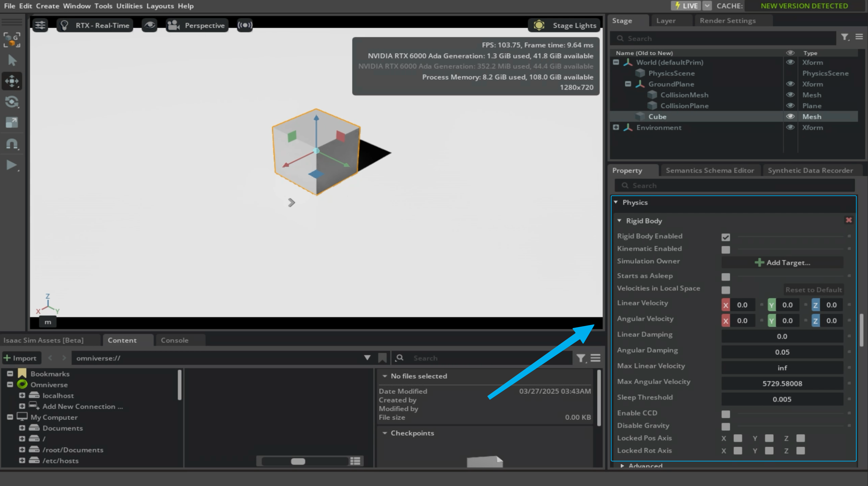This screenshot has width=868, height=486.
Task: Switch to the Console tab
Action: click(x=174, y=340)
